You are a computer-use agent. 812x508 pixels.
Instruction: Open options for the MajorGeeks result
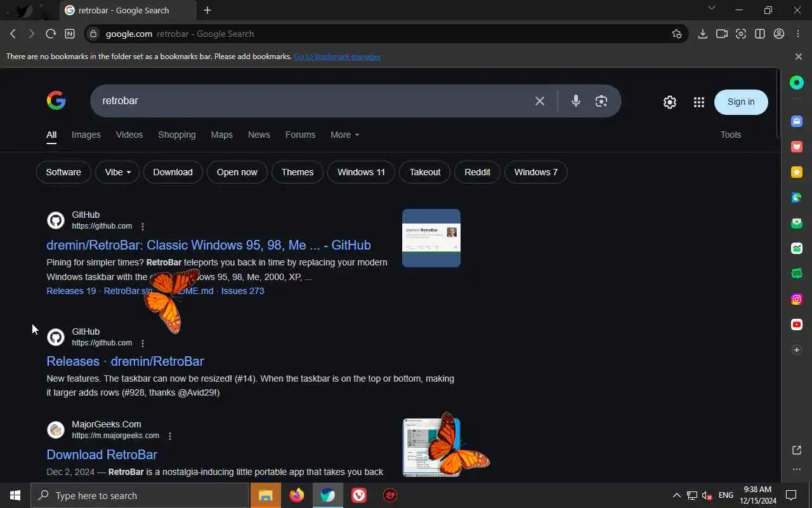[170, 436]
